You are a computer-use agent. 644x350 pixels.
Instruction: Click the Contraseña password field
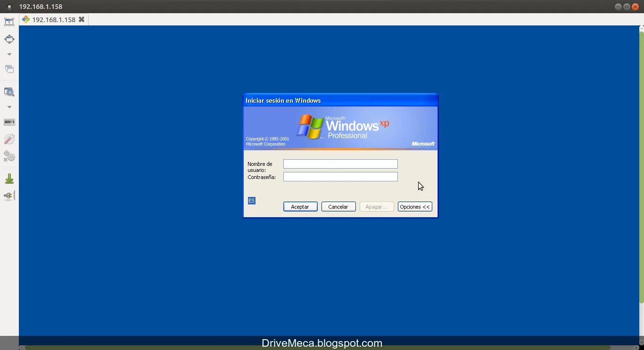340,177
